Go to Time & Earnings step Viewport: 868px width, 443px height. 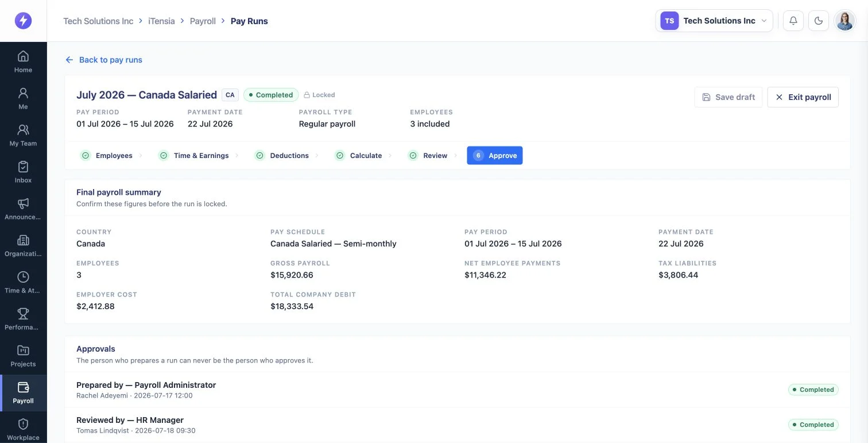[x=194, y=156]
